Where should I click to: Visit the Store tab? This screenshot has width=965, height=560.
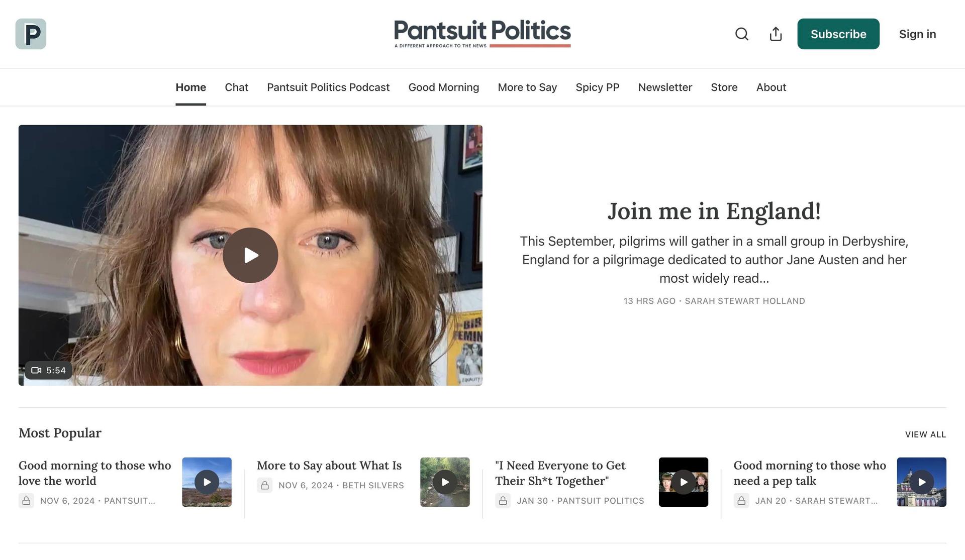pyautogui.click(x=724, y=87)
